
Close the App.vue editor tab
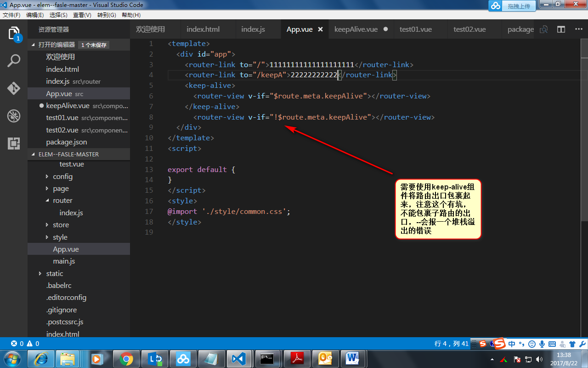321,29
